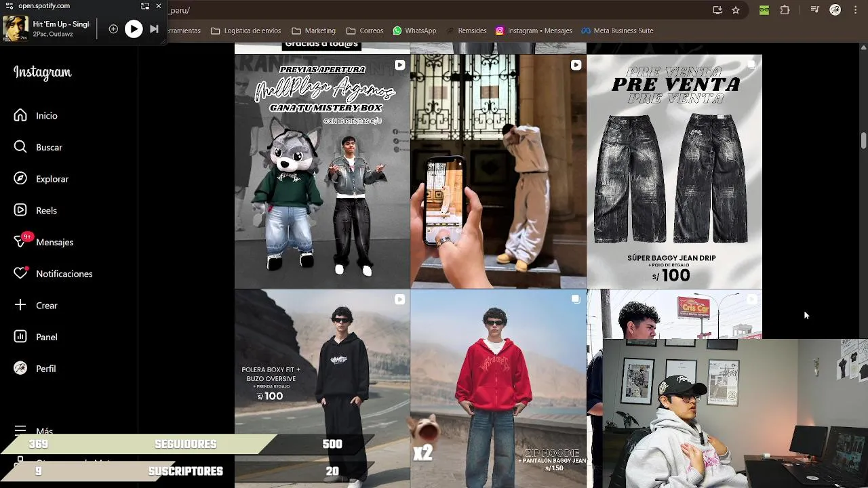The image size is (868, 488).
Task: Open the Correos bookmark folder
Action: click(x=365, y=30)
